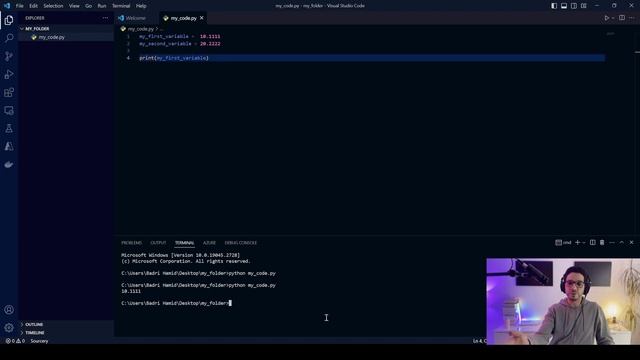Kill the terminal with trash icon
Viewport: 640px width, 360px height.
pyautogui.click(x=602, y=242)
